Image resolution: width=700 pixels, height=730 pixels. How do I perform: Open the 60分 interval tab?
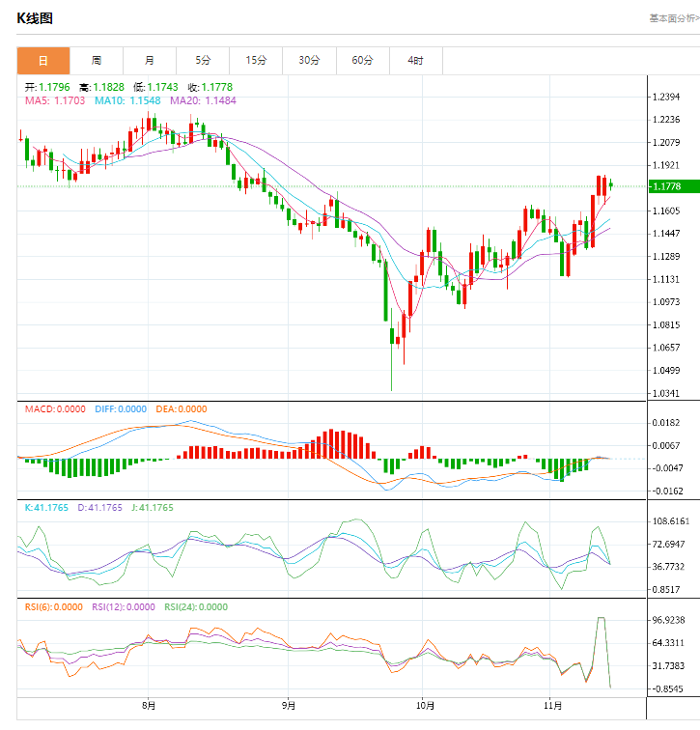(x=363, y=61)
